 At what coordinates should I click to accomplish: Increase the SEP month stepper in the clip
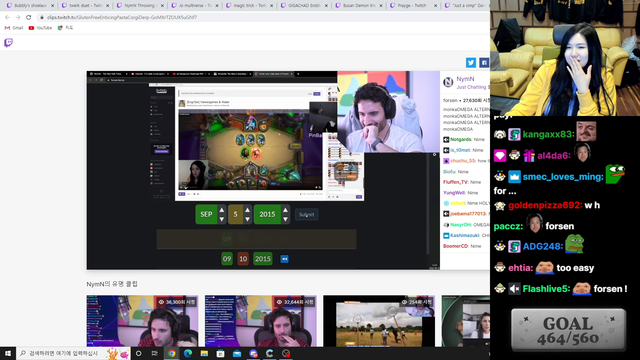tap(222, 210)
